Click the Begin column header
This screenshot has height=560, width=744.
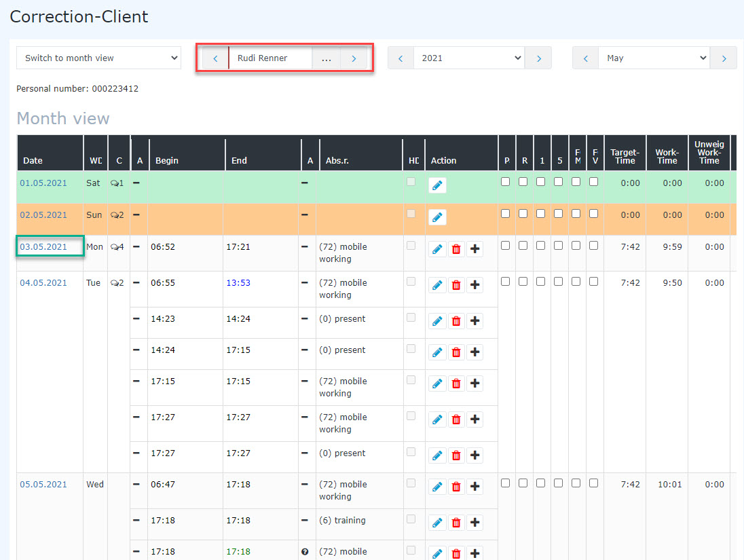pos(187,153)
